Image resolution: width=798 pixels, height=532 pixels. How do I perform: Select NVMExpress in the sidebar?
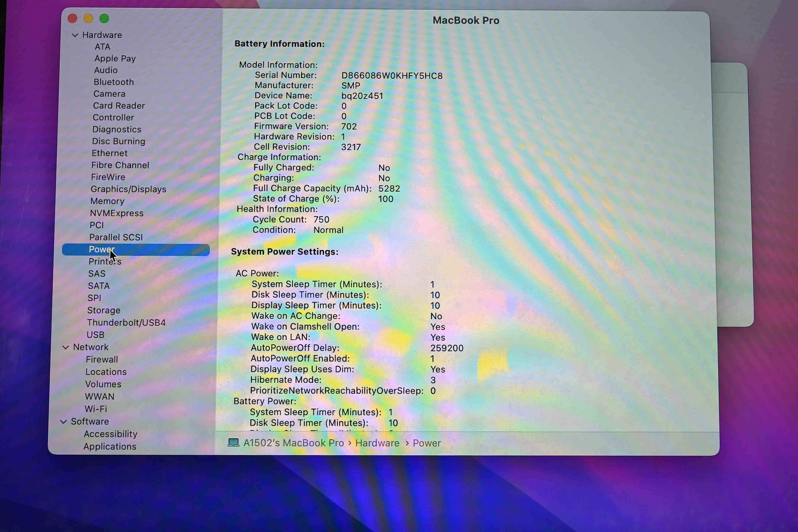(117, 213)
